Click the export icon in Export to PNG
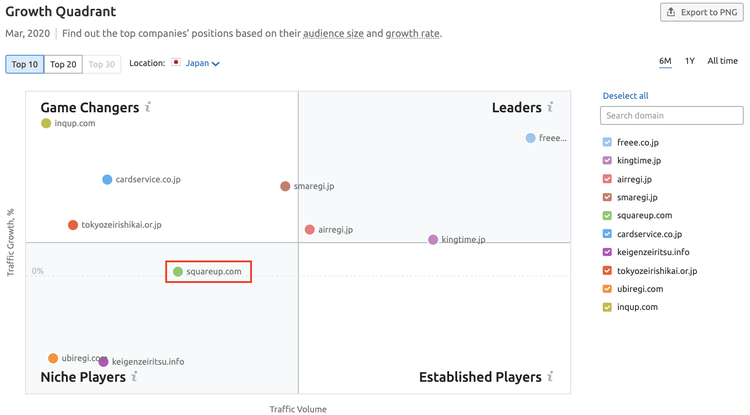The width and height of the screenshot is (750, 415). tap(671, 12)
